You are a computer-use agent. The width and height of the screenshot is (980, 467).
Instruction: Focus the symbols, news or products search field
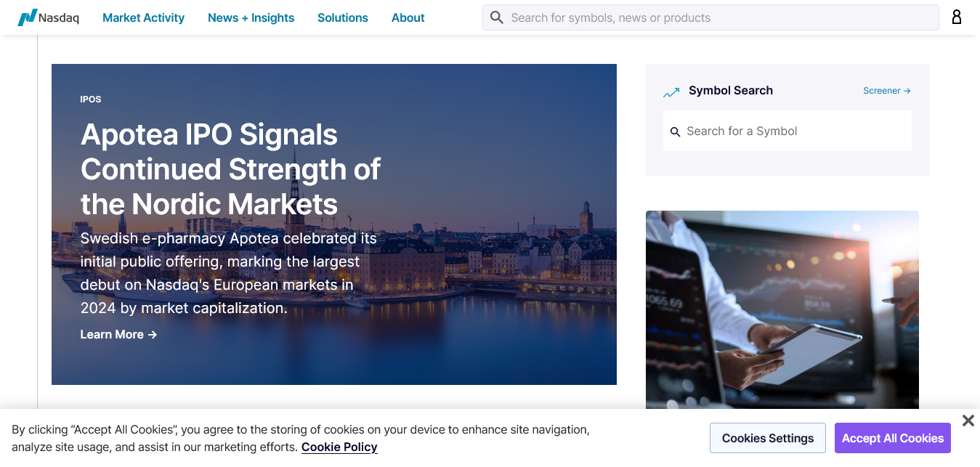(x=710, y=17)
